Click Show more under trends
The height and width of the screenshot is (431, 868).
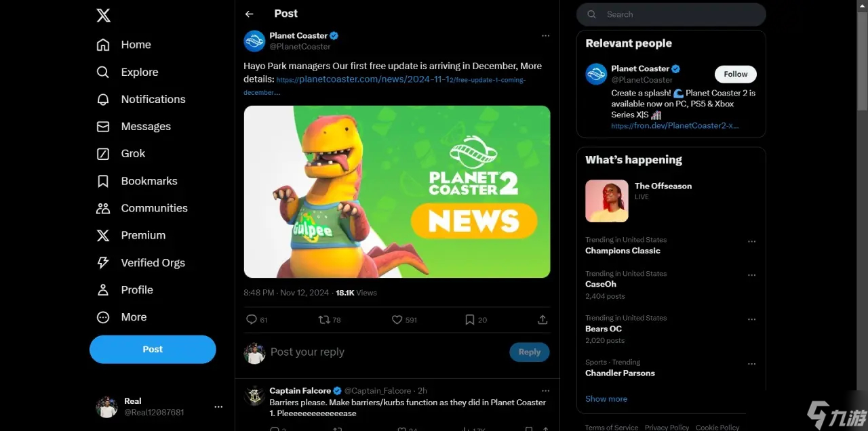(x=606, y=399)
